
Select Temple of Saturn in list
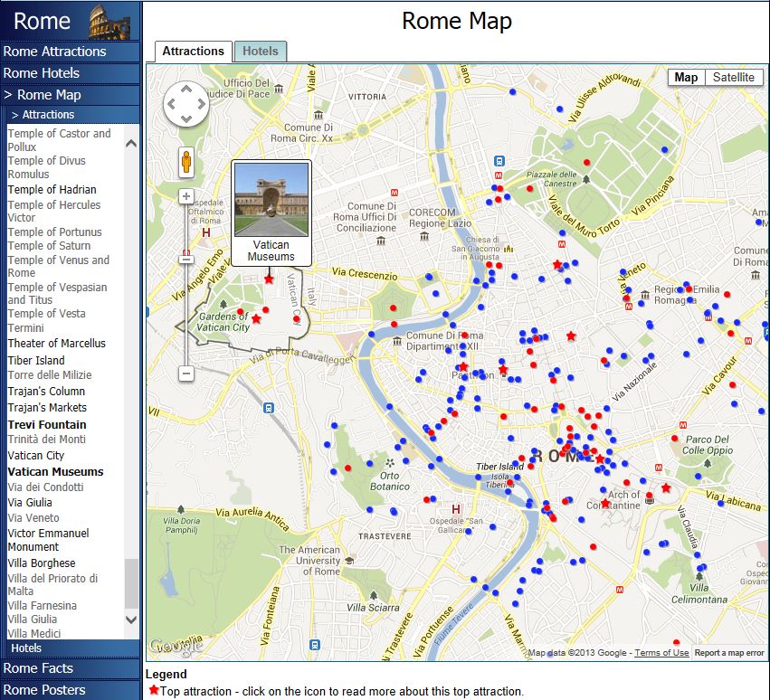pos(49,245)
